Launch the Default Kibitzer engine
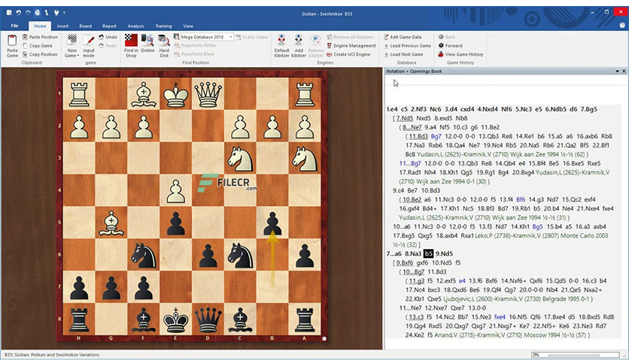The width and height of the screenshot is (629, 364). click(x=281, y=46)
